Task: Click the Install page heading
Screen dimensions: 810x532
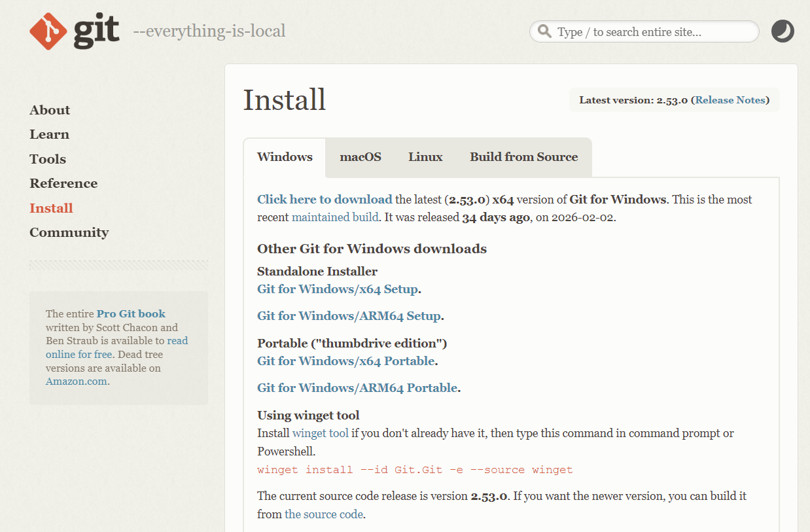Action: click(x=285, y=100)
